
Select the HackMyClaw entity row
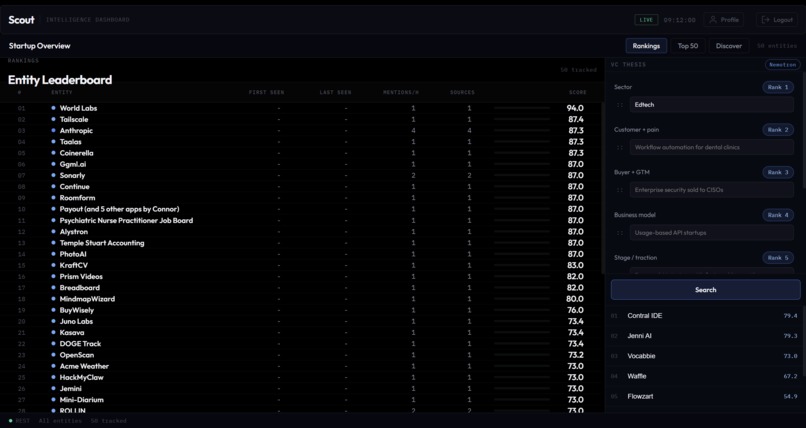[x=301, y=378]
